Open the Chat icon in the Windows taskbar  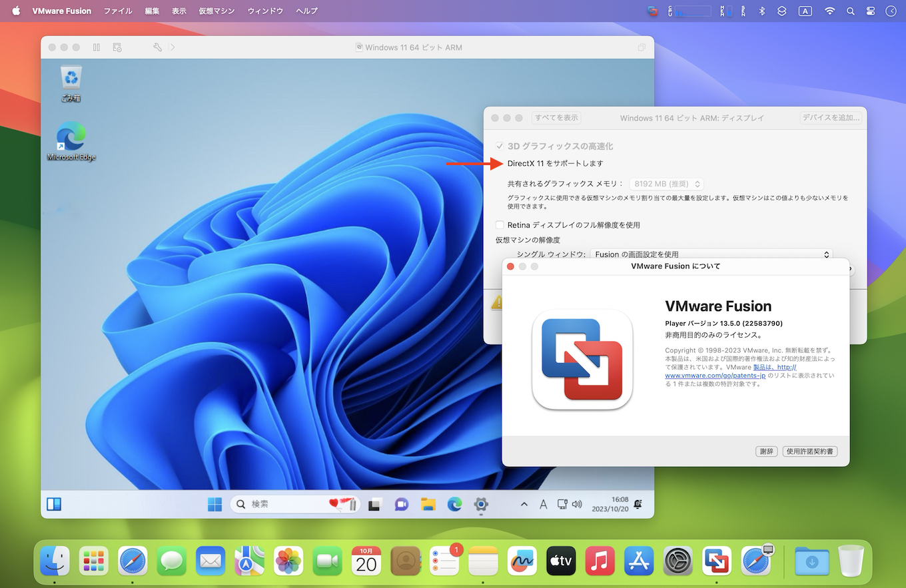tap(401, 504)
